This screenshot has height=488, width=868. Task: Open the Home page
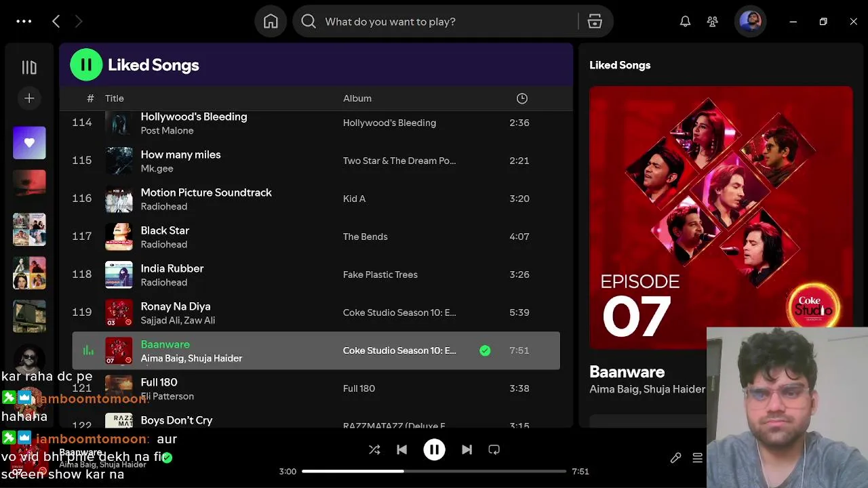point(271,22)
